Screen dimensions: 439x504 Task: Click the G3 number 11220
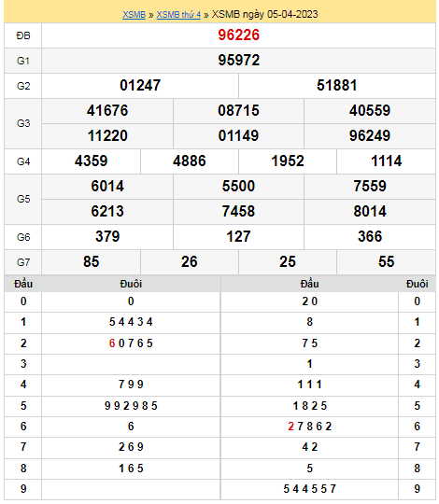(107, 135)
